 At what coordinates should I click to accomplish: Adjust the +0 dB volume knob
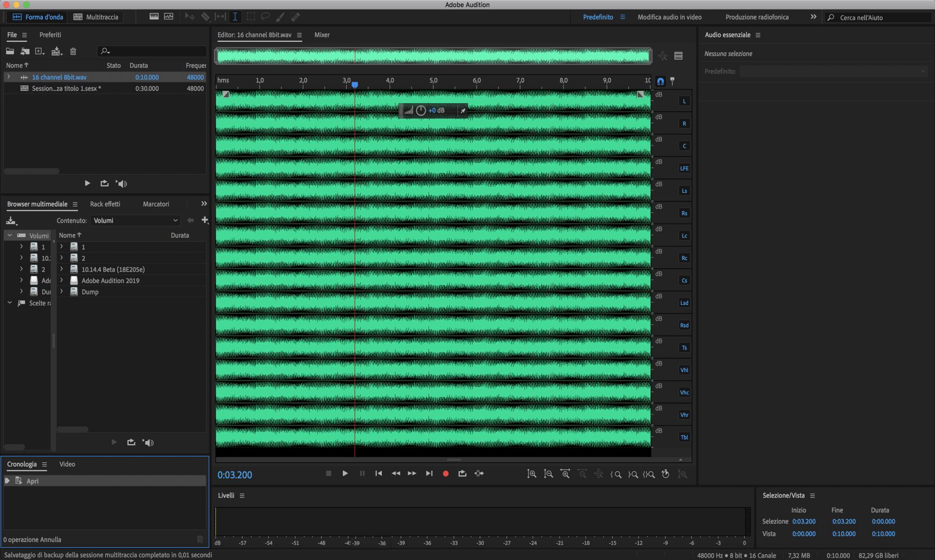421,111
